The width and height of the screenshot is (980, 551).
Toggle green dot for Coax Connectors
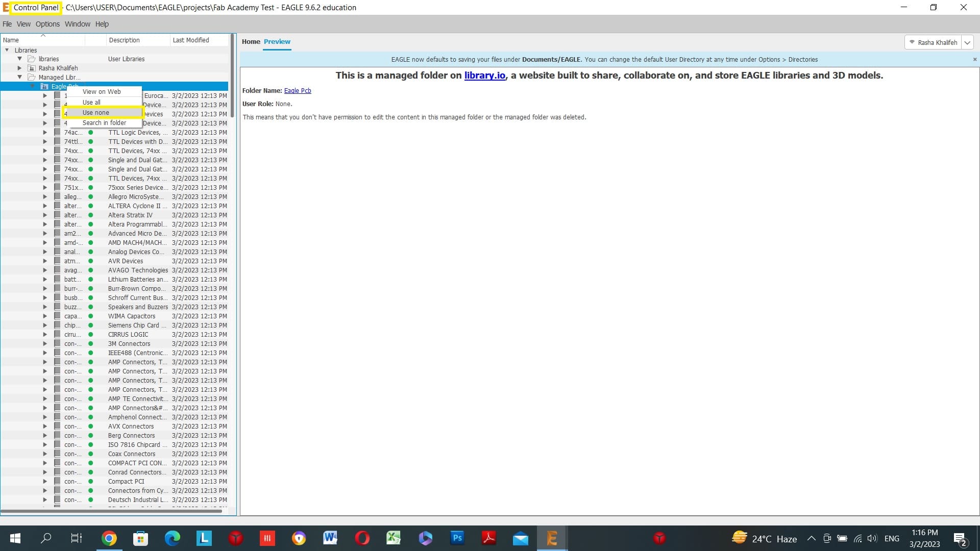tap(91, 454)
